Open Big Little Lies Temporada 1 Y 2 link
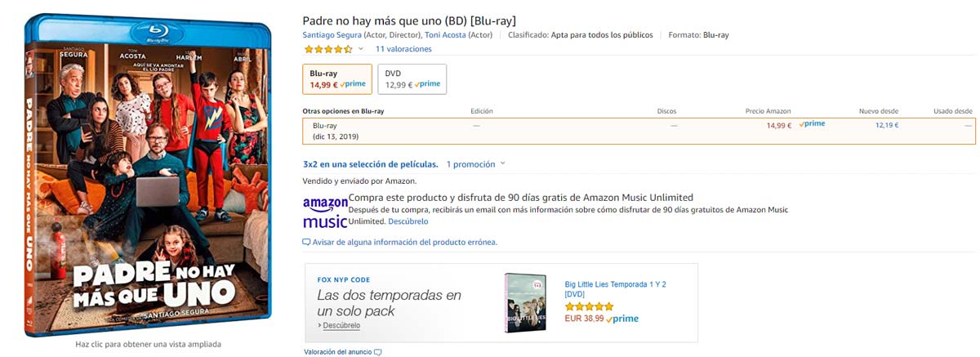The image size is (980, 357). [x=615, y=288]
